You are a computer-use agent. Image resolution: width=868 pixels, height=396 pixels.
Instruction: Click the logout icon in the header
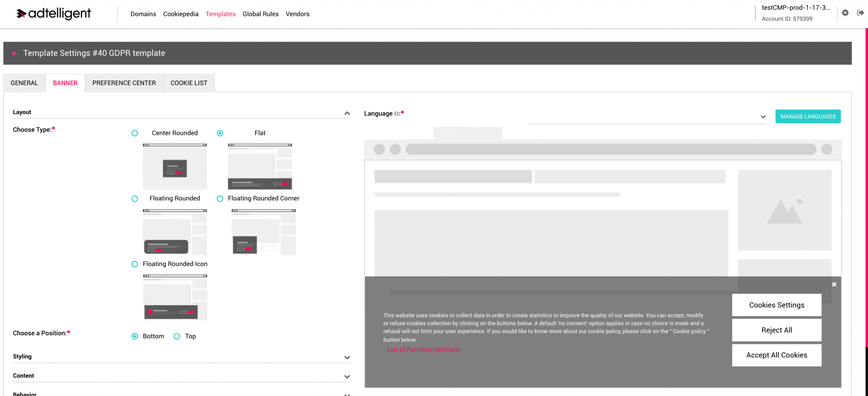coord(860,13)
